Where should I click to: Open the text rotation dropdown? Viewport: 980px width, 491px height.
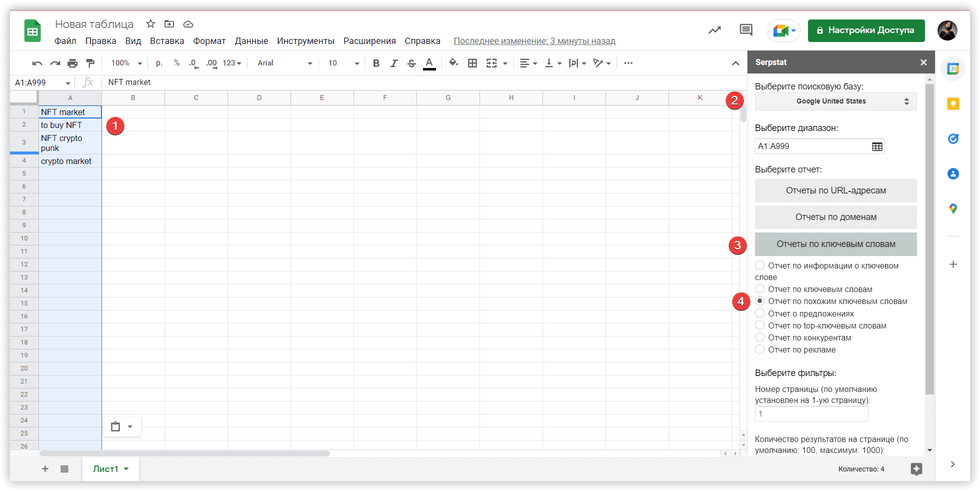tap(602, 63)
